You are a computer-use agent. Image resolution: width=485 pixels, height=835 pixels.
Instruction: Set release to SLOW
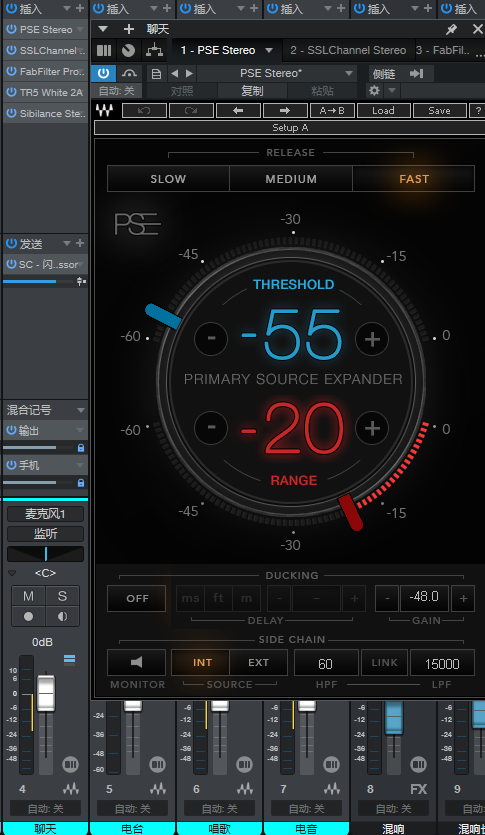coord(168,179)
